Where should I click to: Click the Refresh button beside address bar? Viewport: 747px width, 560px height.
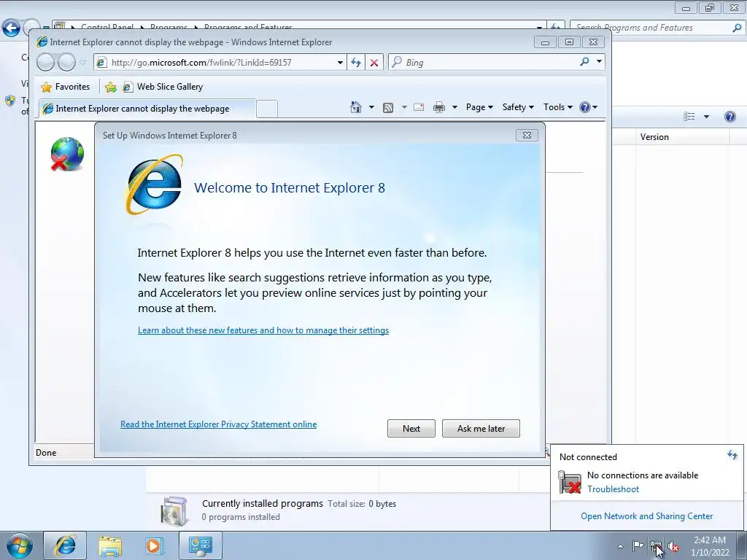click(356, 63)
